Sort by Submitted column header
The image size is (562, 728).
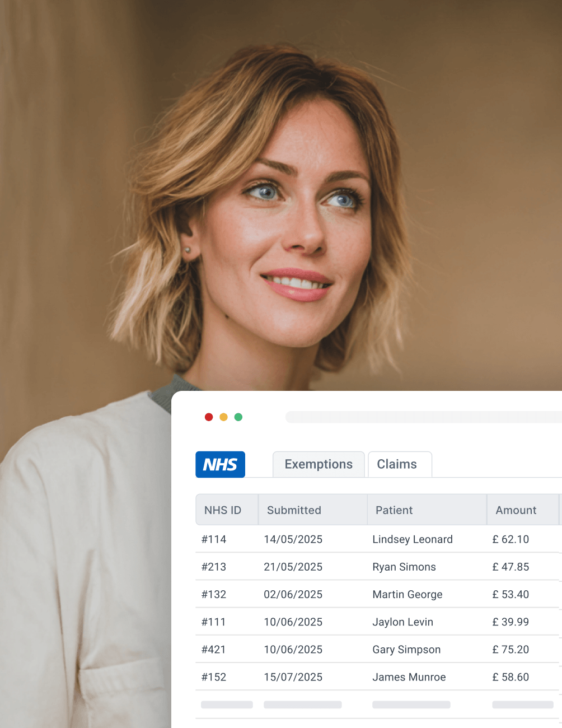tap(312, 510)
